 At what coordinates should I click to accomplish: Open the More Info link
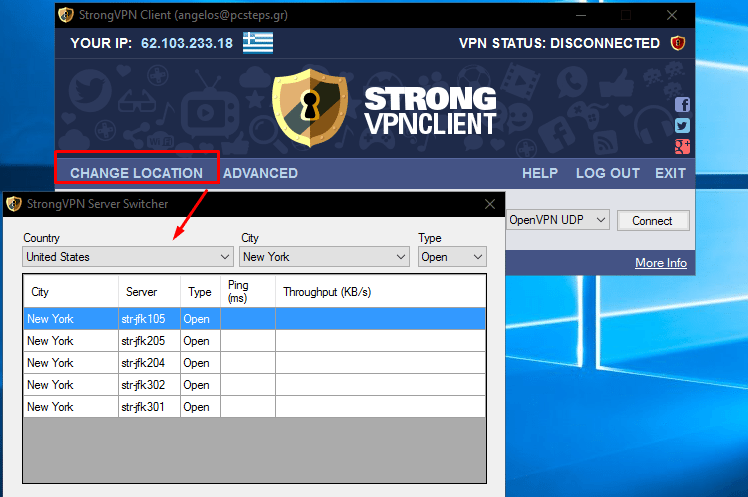(x=661, y=263)
